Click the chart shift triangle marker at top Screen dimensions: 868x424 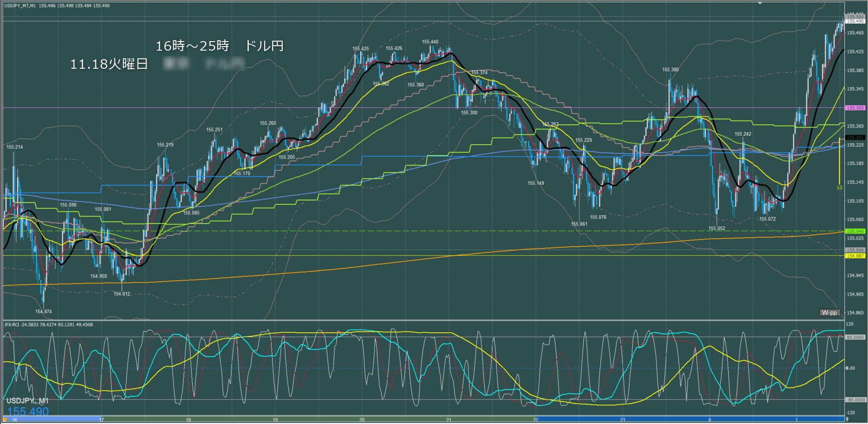pyautogui.click(x=760, y=3)
